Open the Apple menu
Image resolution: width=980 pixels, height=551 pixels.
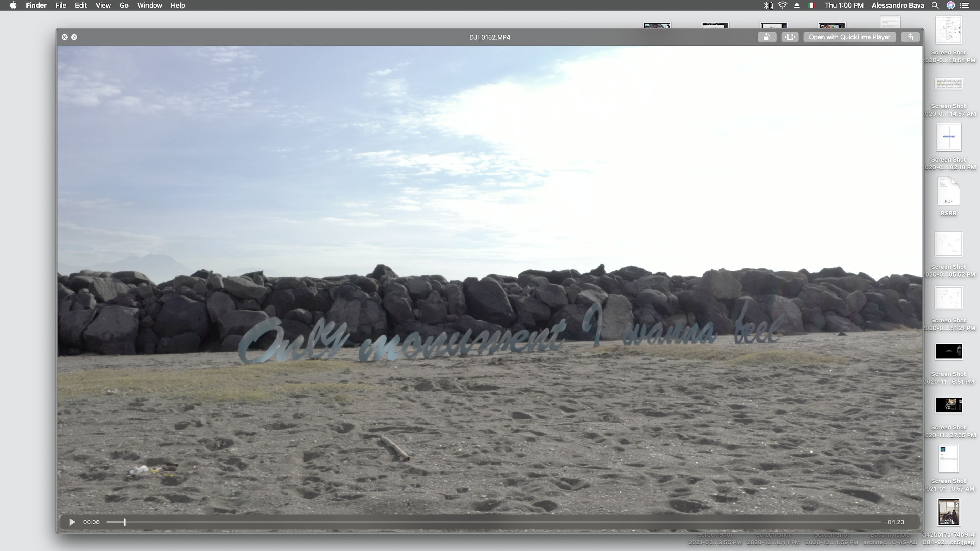(x=13, y=5)
